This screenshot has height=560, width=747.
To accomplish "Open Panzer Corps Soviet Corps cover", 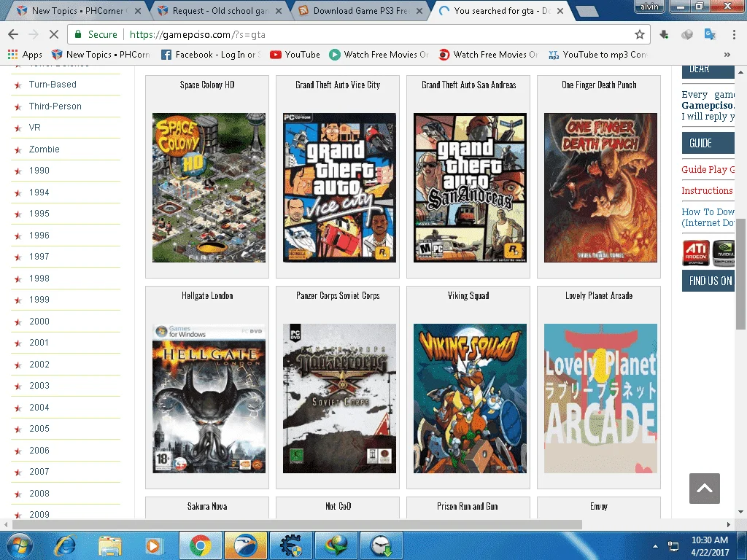I will 339,399.
